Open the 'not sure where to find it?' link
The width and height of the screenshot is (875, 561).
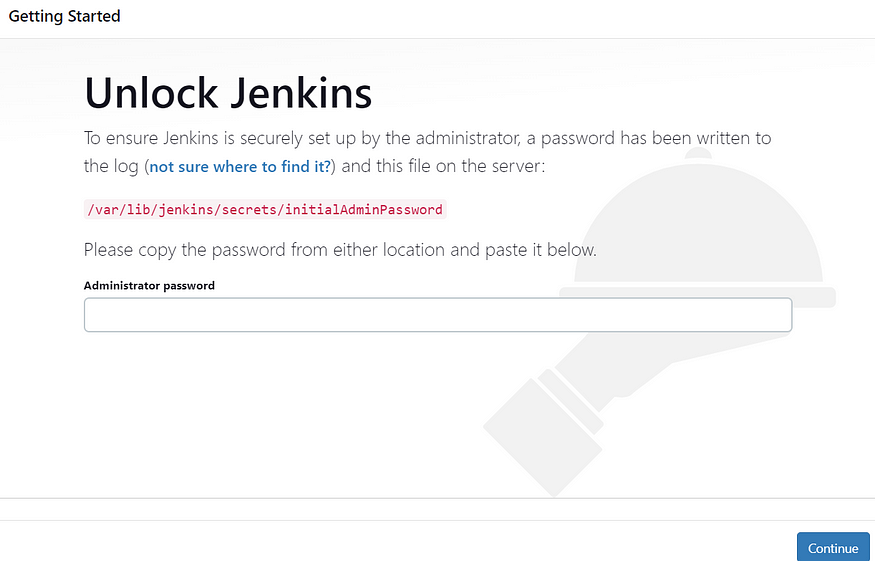point(240,167)
